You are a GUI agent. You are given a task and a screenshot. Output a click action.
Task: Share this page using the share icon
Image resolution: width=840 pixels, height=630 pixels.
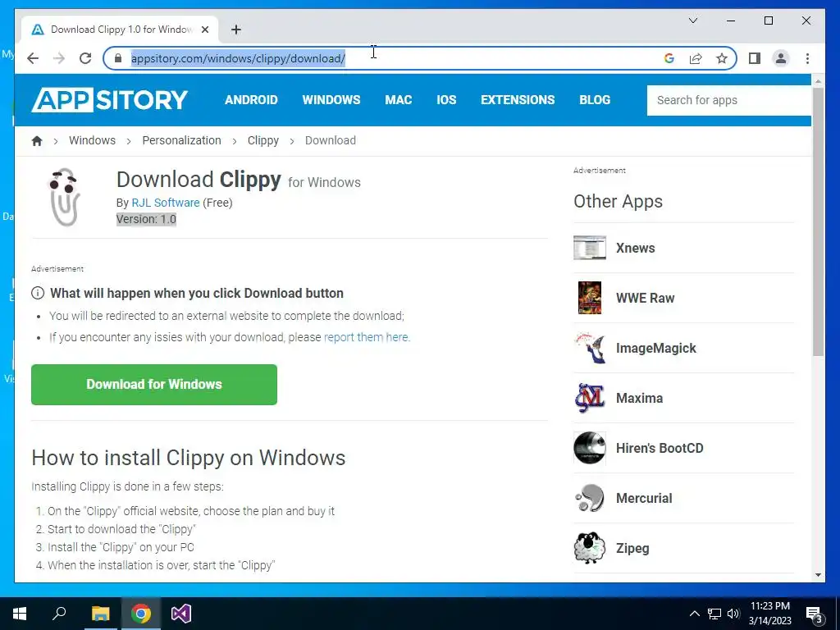[x=696, y=58]
